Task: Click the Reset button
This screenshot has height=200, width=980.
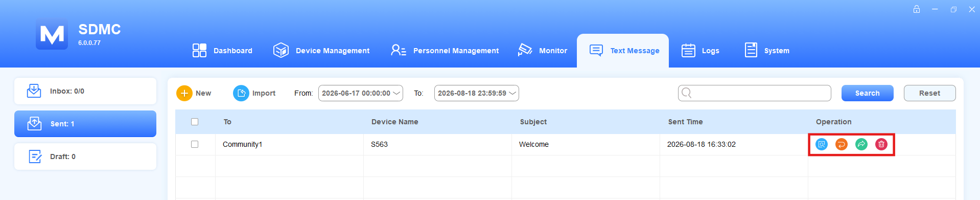Action: pyautogui.click(x=929, y=93)
